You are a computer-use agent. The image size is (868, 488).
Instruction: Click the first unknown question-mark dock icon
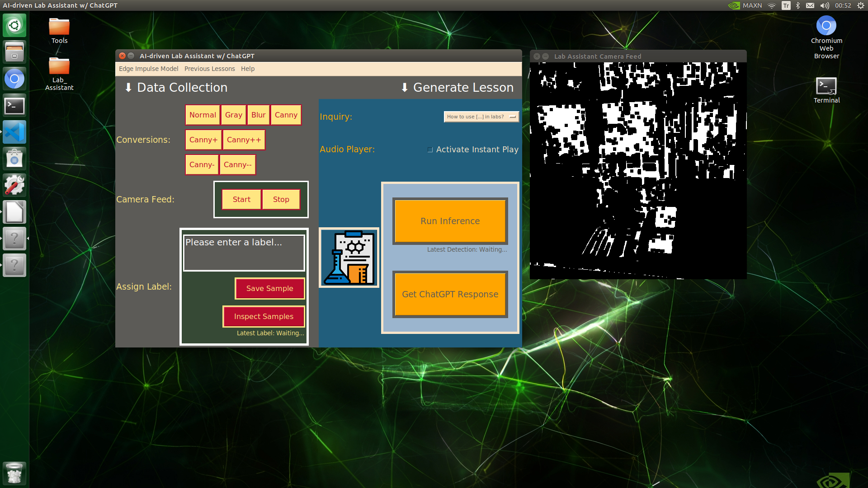[14, 239]
